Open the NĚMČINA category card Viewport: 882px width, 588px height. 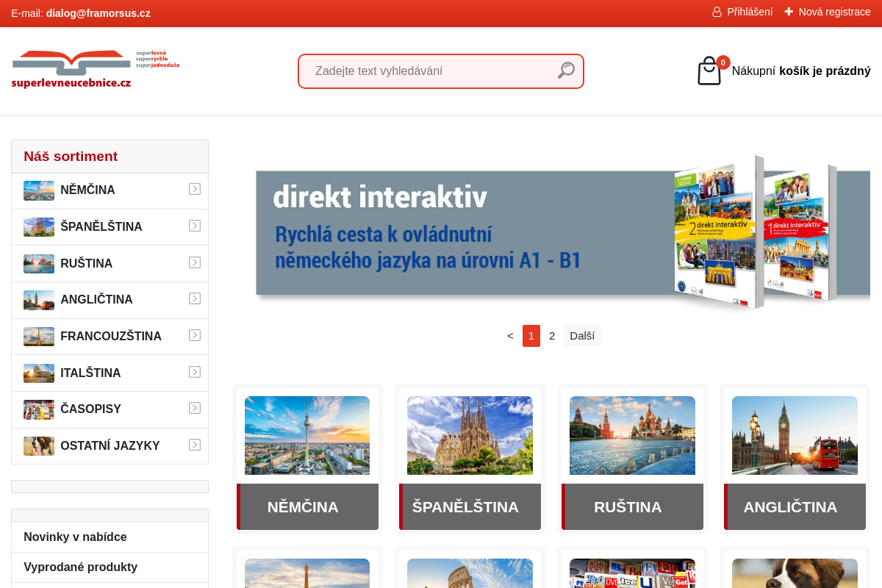307,459
